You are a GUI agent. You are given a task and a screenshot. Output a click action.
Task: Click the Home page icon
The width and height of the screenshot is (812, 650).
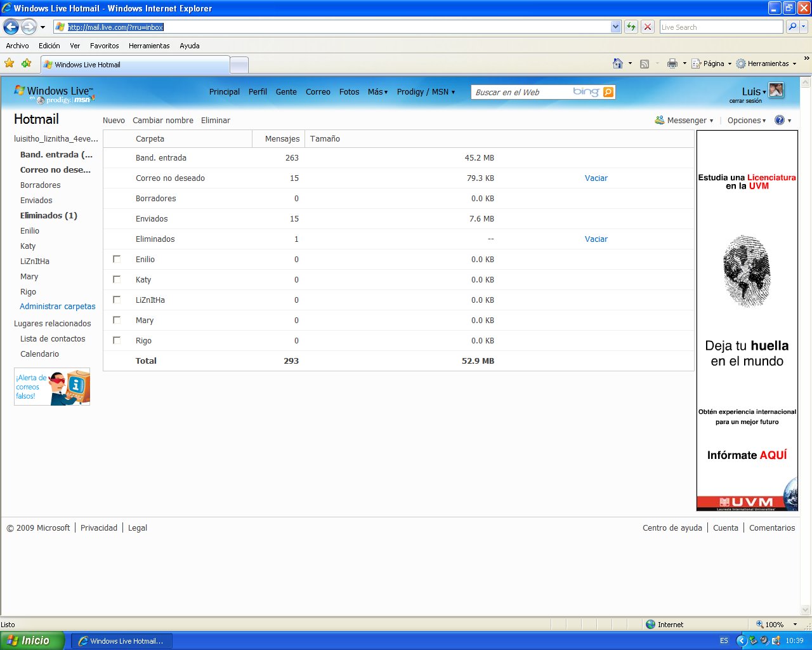[618, 63]
